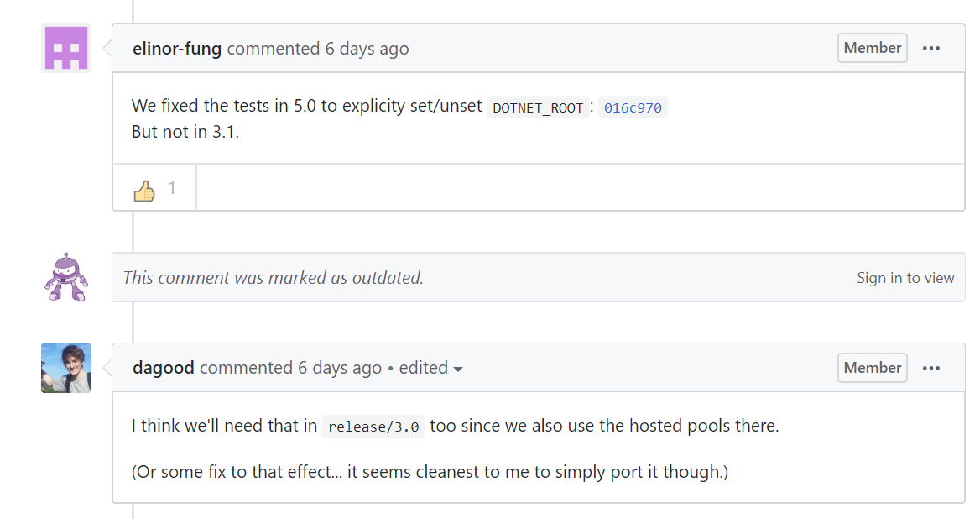Open elinor-fung's comment options menu
The width and height of the screenshot is (980, 519).
coord(931,48)
